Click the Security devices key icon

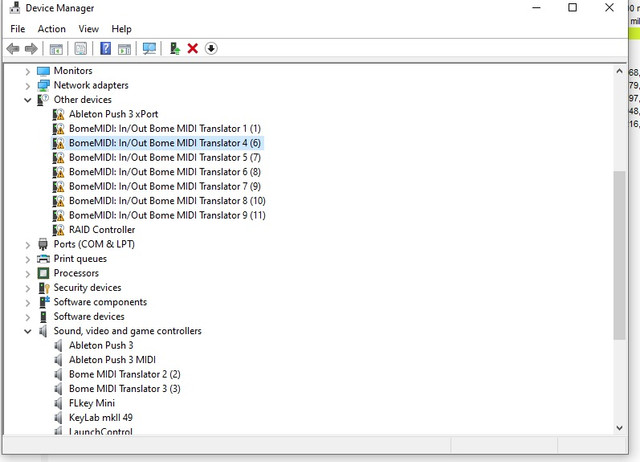(x=44, y=288)
